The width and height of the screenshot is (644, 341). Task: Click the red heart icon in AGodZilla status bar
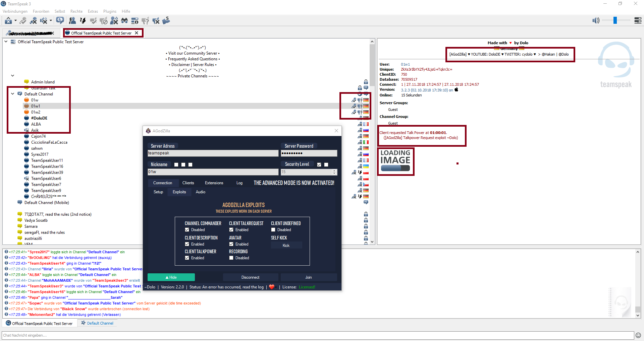272,287
